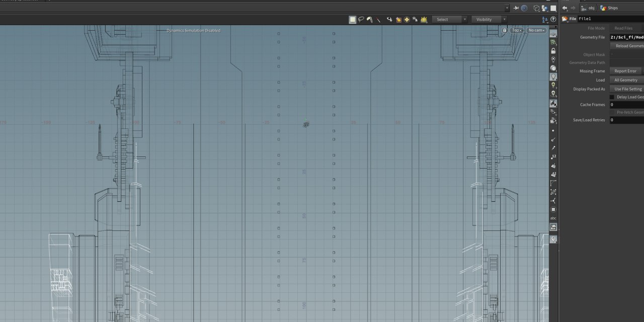Open the Visibility dropdown
The image size is (644, 322).
(489, 20)
